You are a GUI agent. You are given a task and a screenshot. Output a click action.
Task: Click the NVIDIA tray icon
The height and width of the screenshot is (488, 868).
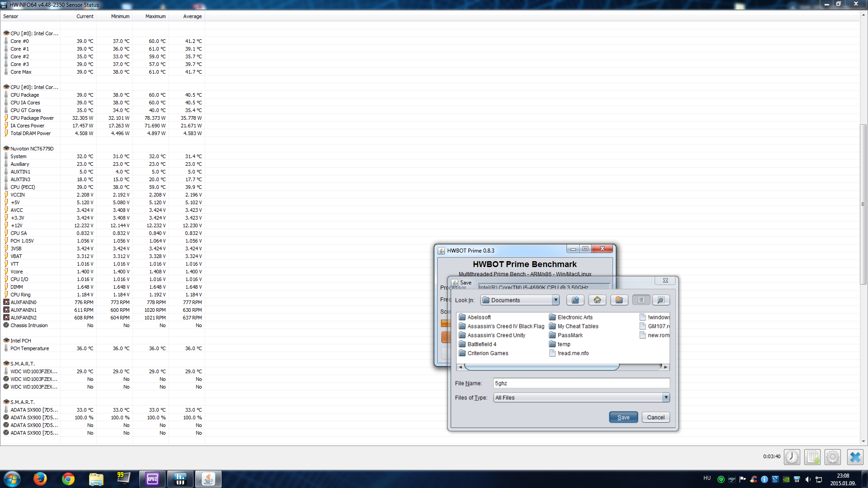786,479
